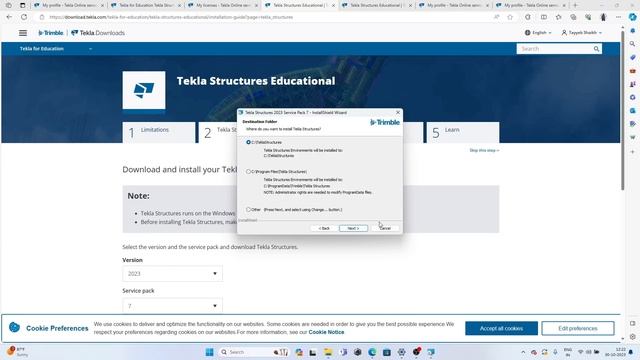The height and width of the screenshot is (360, 640).
Task: Show hidden tray icons with the chevron
Action: tap(523, 352)
